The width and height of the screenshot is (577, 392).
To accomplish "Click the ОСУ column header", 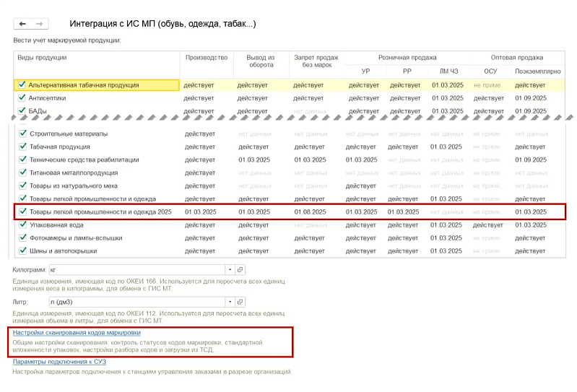I will pyautogui.click(x=490, y=71).
